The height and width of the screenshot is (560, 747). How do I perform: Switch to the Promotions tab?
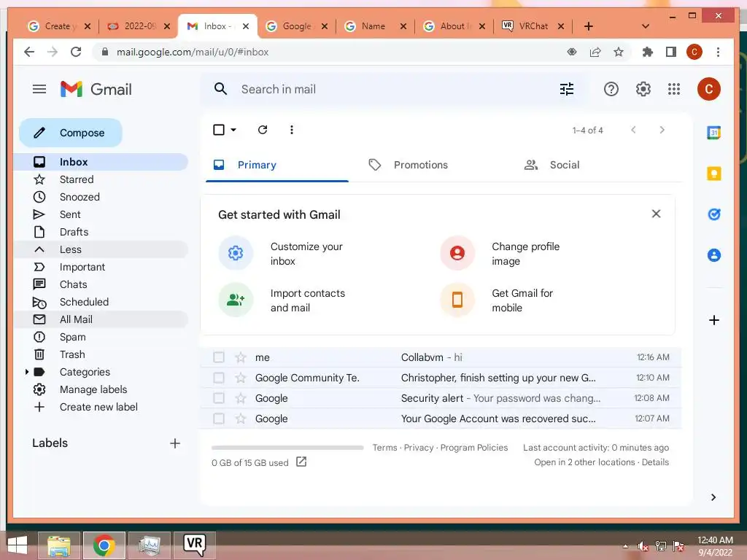pos(420,165)
